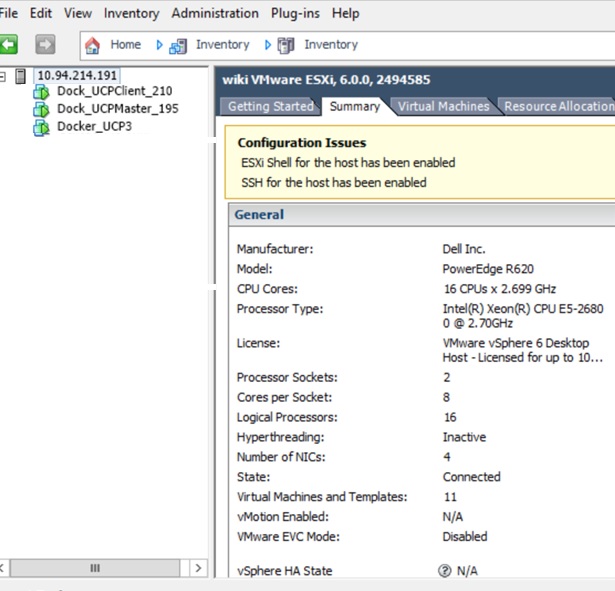This screenshot has width=615, height=591.
Task: Click the Home breadcrumb link
Action: pos(125,45)
